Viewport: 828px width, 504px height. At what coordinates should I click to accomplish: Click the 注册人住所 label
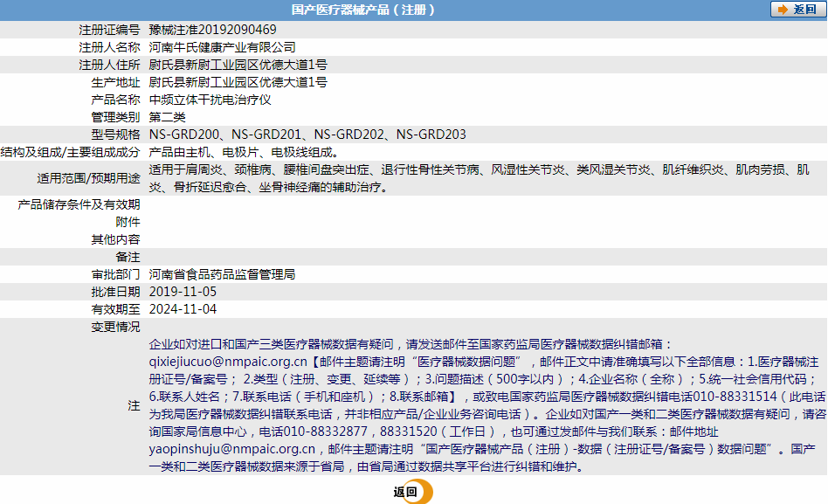click(109, 65)
